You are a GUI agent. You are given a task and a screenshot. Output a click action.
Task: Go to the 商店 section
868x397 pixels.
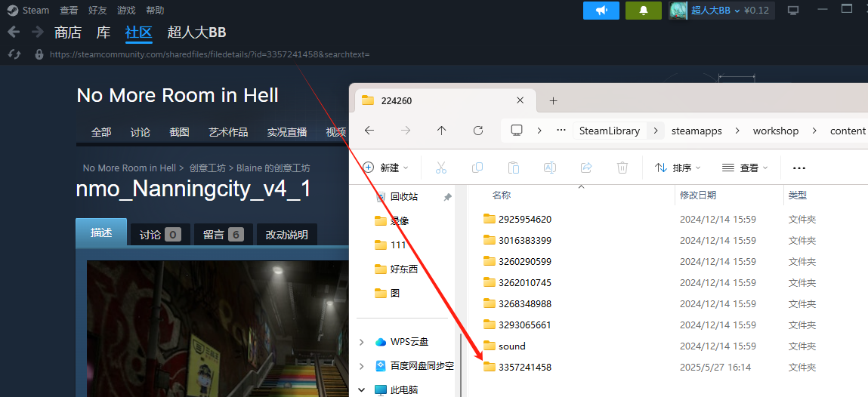(68, 32)
